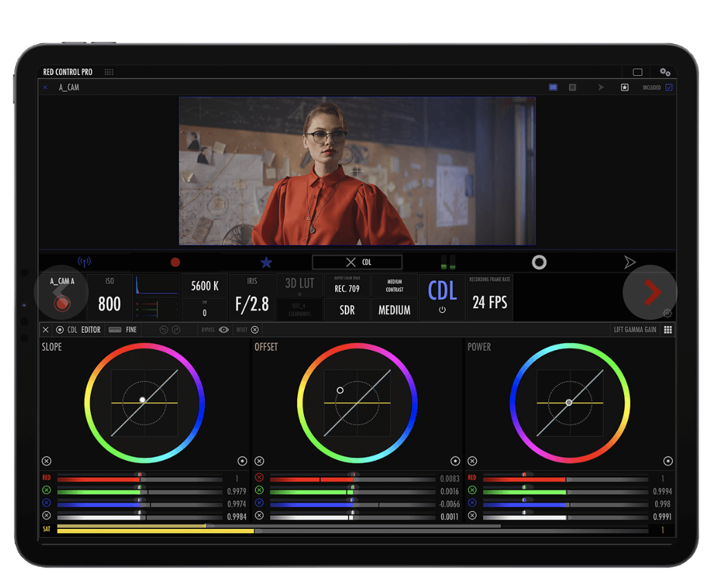Screen dimensions: 728x575
Task: Open the 24 FPS recording frame rate setting
Action: click(x=489, y=296)
